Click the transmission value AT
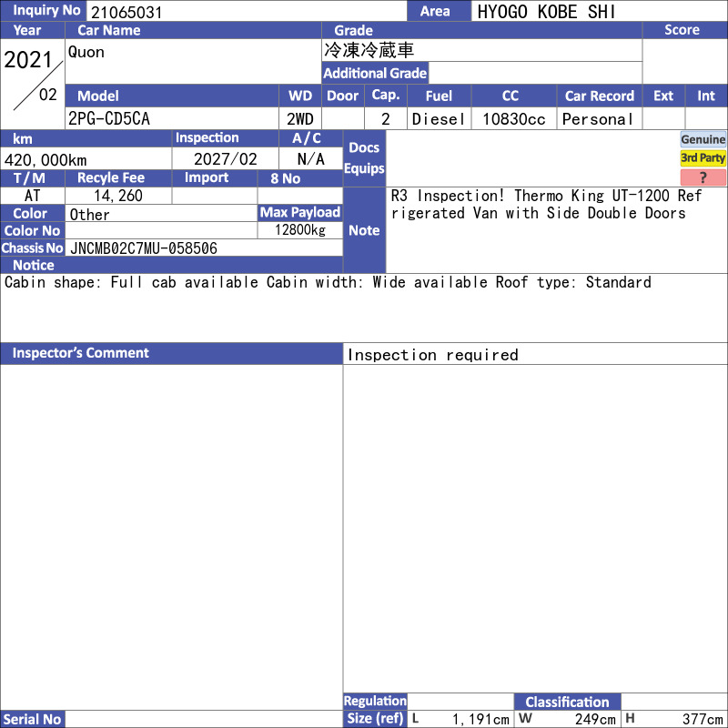 [x=32, y=196]
